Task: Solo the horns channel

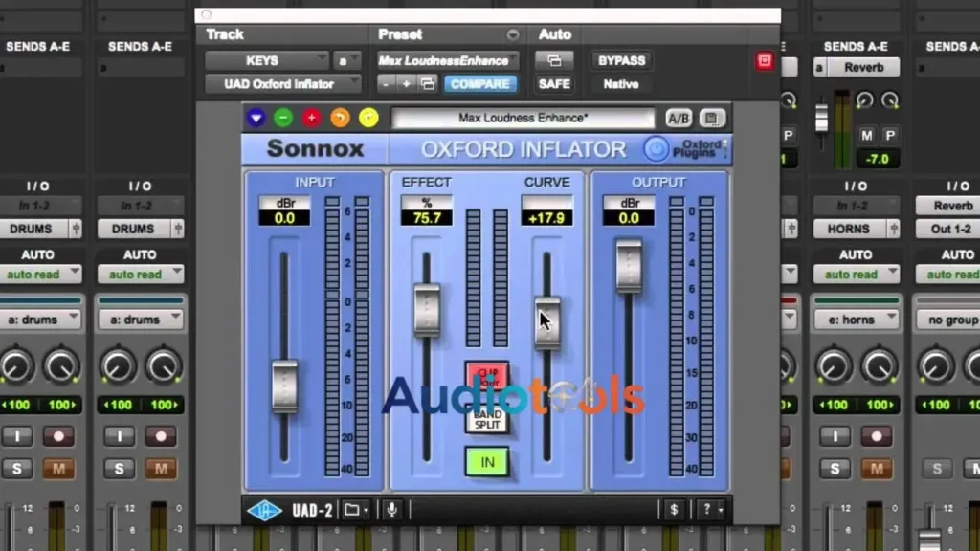Action: (x=835, y=469)
